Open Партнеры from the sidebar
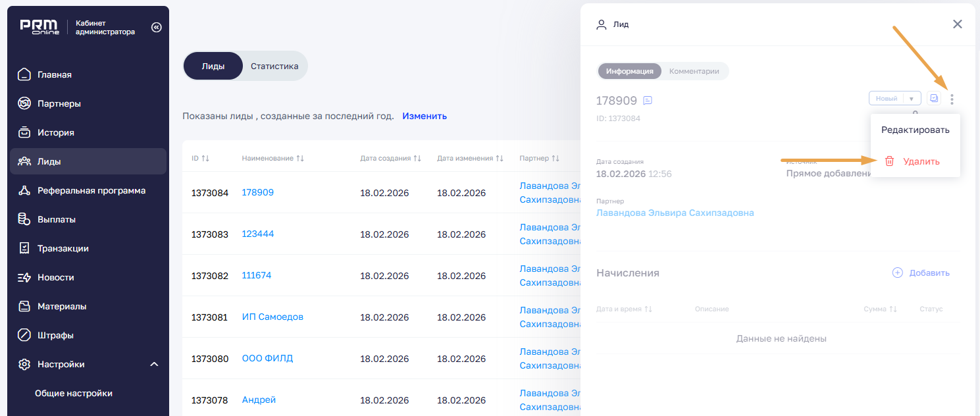 click(59, 103)
